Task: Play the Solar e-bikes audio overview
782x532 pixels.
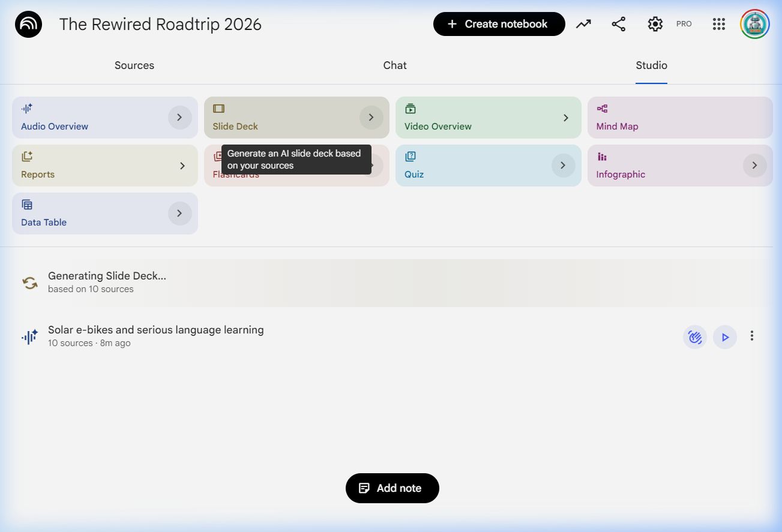Action: pyautogui.click(x=725, y=337)
